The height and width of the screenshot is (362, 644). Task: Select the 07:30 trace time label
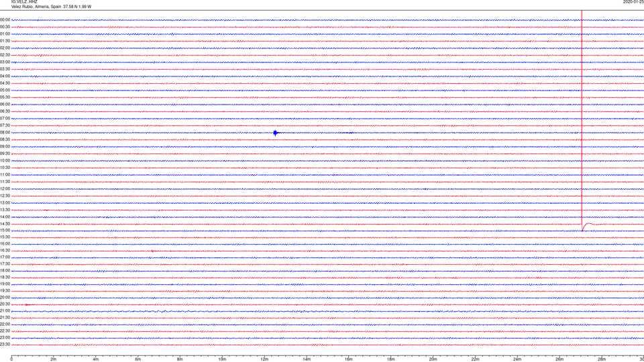pos(5,125)
